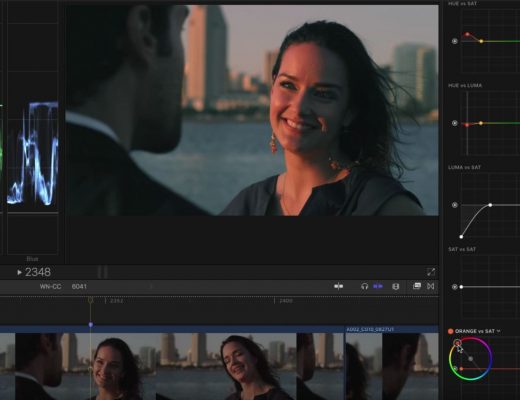Click the viewer image of the smiling woman
Screen dimensions: 520x400
(252, 110)
